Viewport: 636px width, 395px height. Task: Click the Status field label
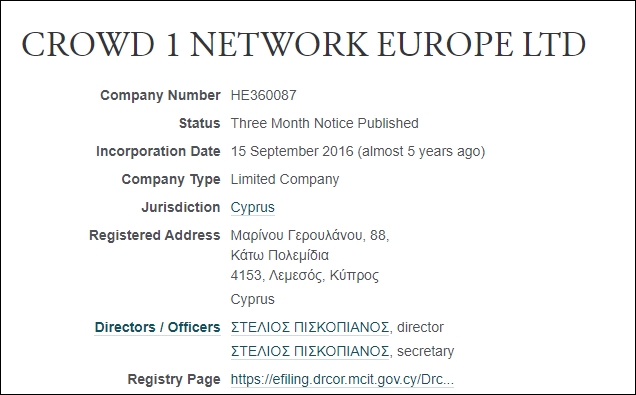point(200,123)
